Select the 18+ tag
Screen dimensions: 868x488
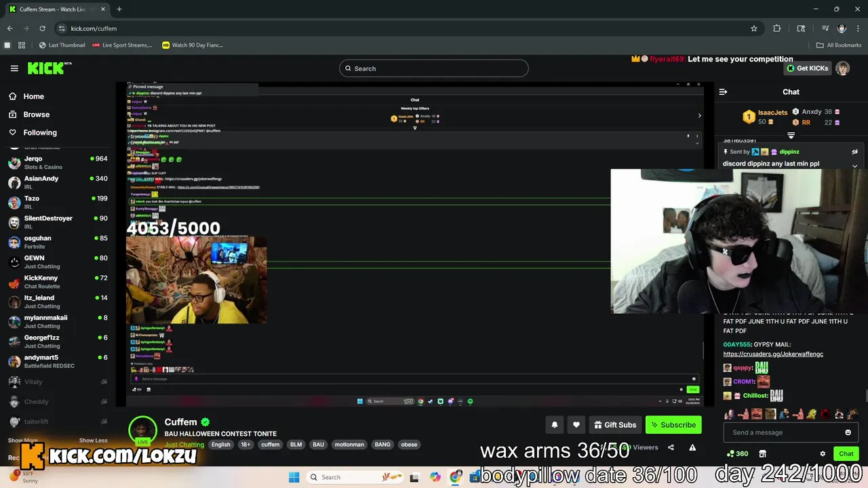tap(245, 445)
